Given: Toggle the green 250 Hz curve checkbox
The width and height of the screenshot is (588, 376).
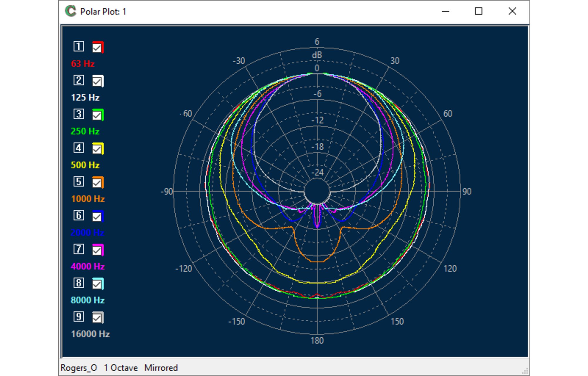Looking at the screenshot, I should click(x=97, y=115).
